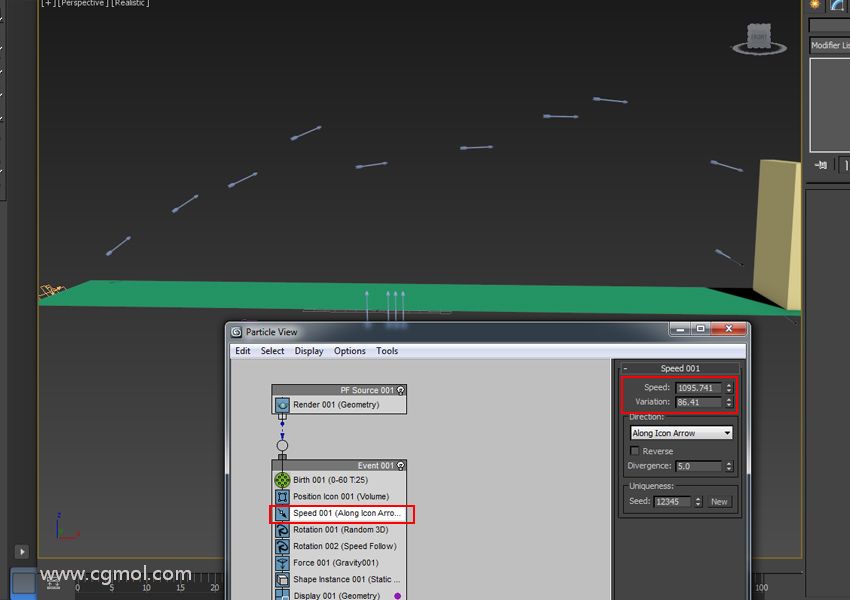Screen dimensions: 850x600
Task: Click the Force 001 operator icon
Action: click(x=282, y=563)
